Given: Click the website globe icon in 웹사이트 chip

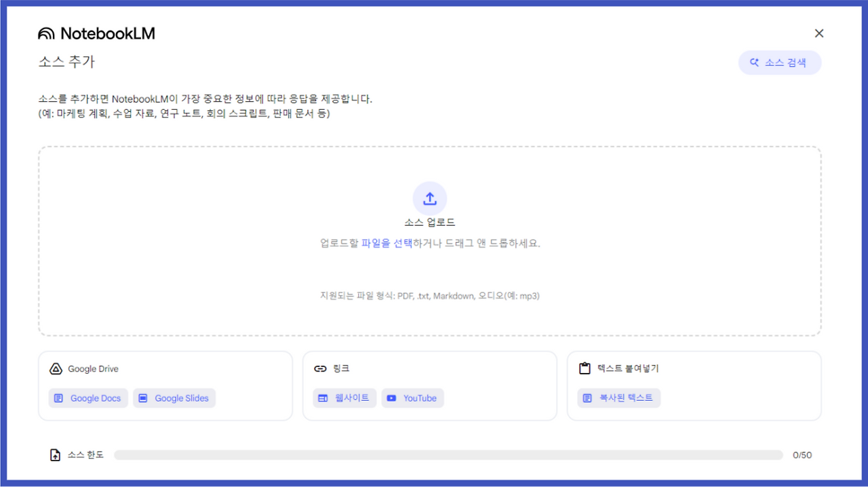Looking at the screenshot, I should click(x=322, y=398).
